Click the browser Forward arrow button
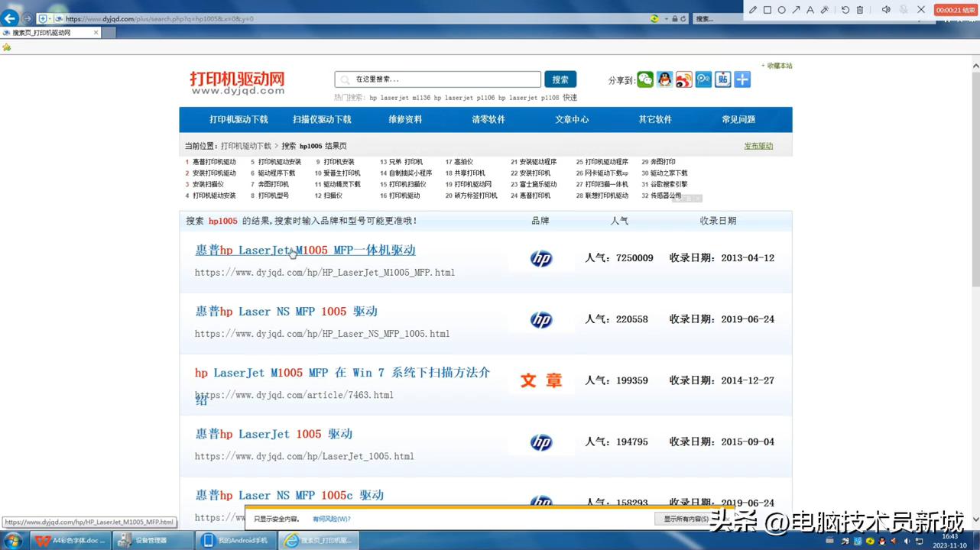Viewport: 980px width, 550px height. pyautogui.click(x=28, y=18)
